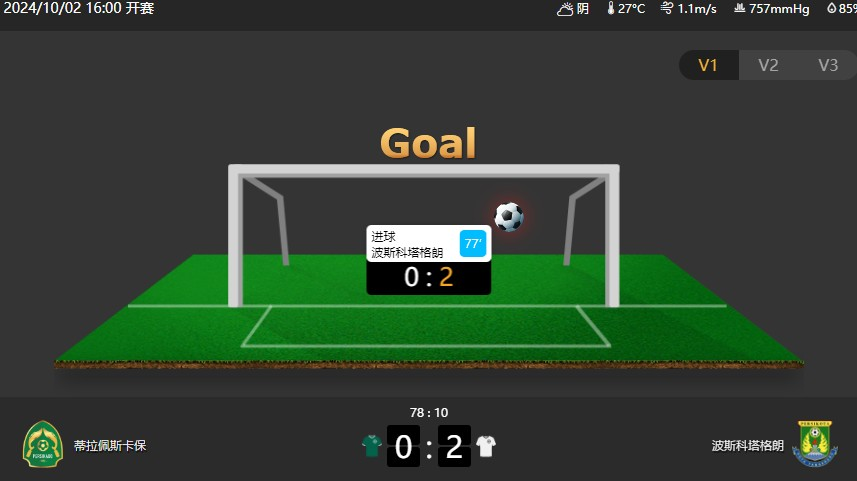This screenshot has height=481, width=857.
Task: Click the humidity droplet icon
Action: click(831, 8)
